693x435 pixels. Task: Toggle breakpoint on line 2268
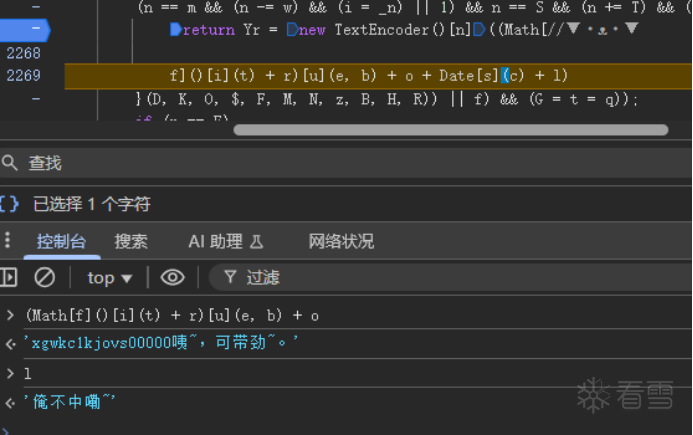coord(23,53)
